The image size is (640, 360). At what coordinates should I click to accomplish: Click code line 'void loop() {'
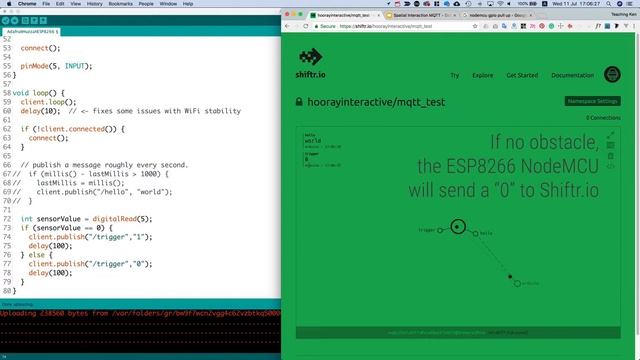coord(38,93)
